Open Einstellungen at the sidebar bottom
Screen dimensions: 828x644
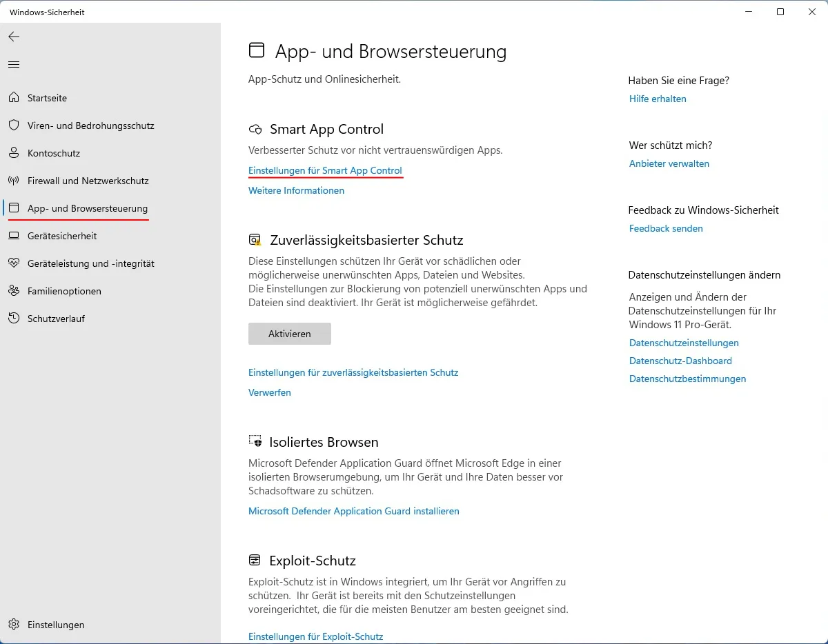[x=56, y=625]
